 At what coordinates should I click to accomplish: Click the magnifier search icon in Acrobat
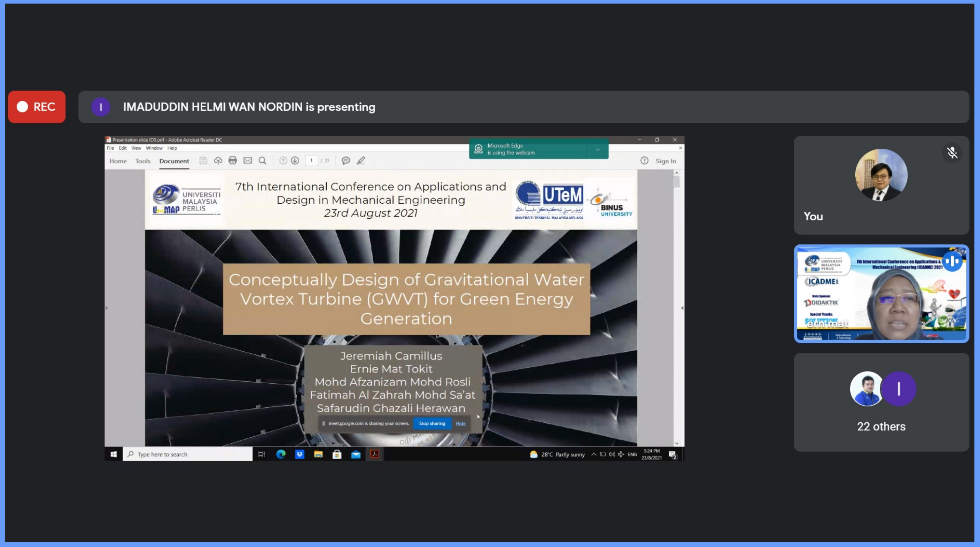263,161
